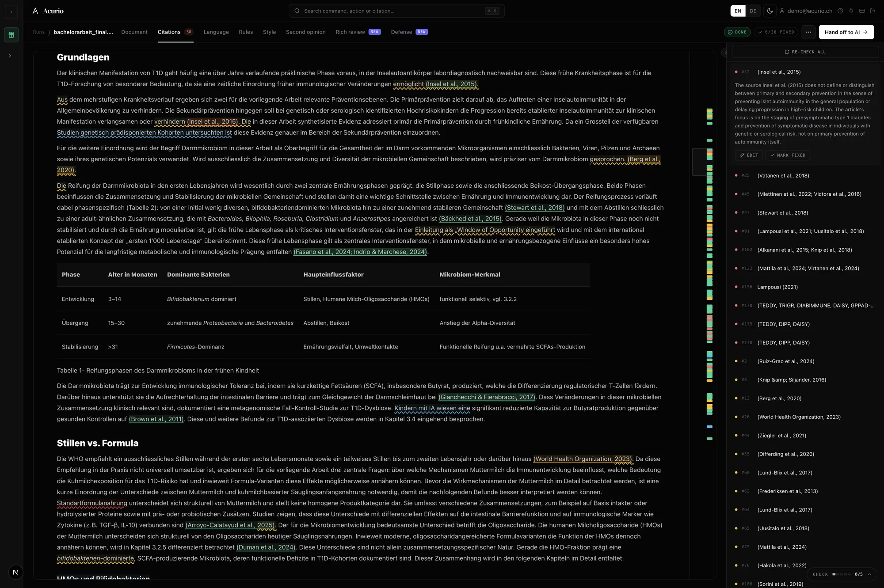Click the (Brown et al., 2011) citation in text
884x588 pixels.
156,419
